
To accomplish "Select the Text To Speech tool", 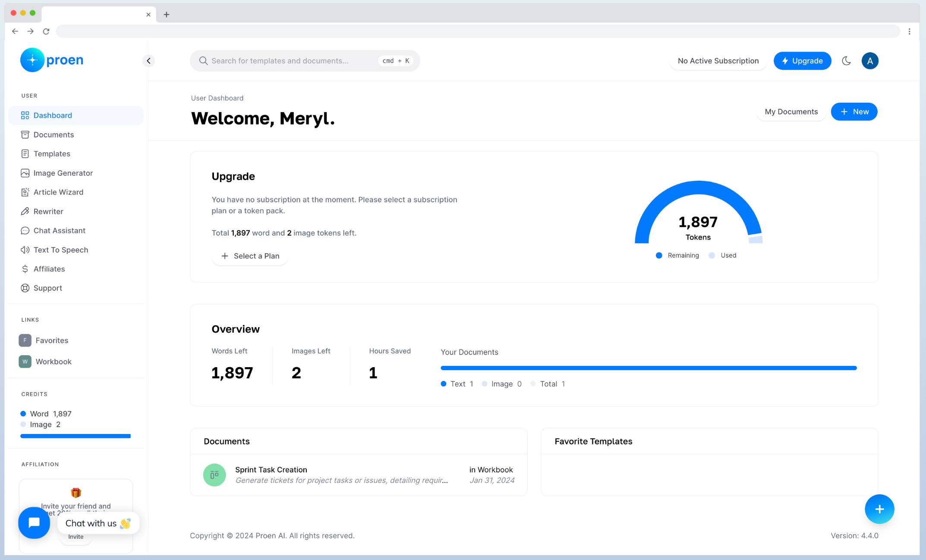I will pos(61,250).
